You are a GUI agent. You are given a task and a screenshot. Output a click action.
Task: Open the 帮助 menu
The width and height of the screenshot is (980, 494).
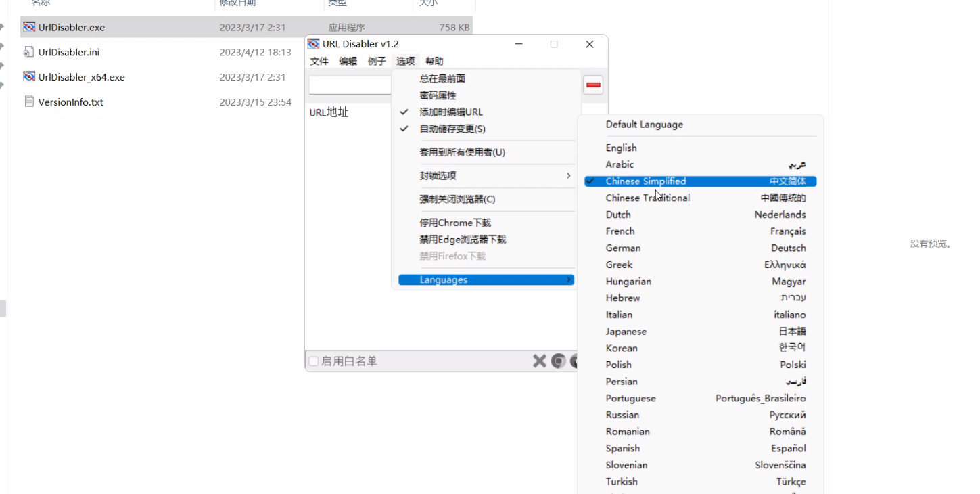point(434,62)
